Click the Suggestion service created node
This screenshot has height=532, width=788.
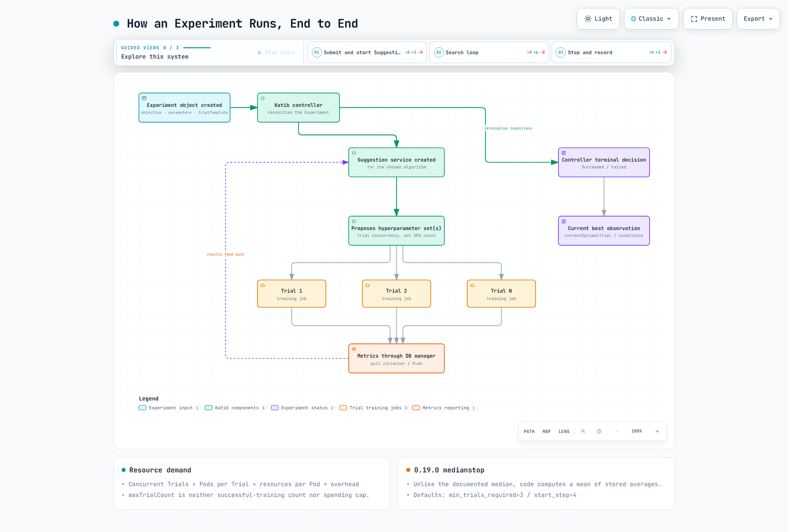tap(396, 162)
